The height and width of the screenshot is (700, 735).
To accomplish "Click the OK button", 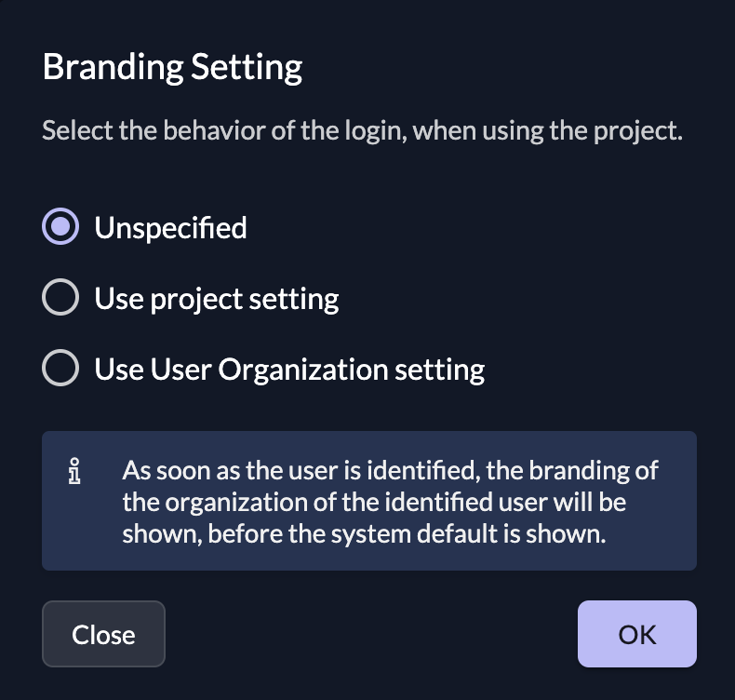I will (636, 634).
